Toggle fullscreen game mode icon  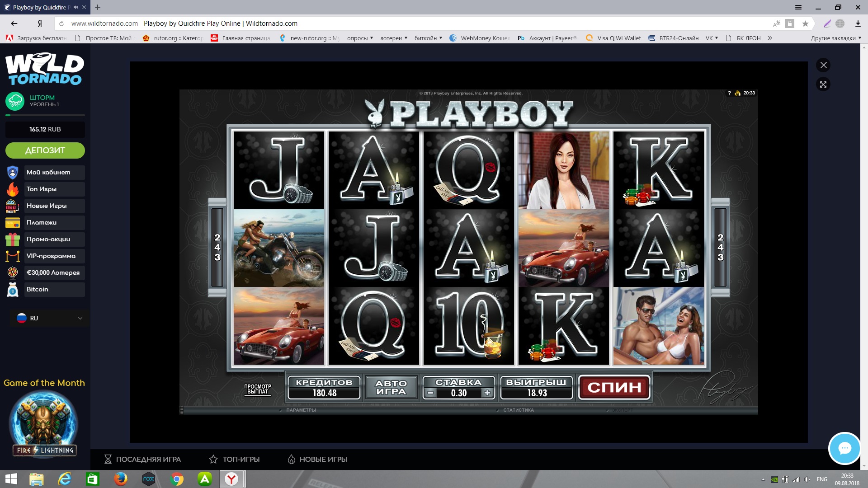point(823,84)
